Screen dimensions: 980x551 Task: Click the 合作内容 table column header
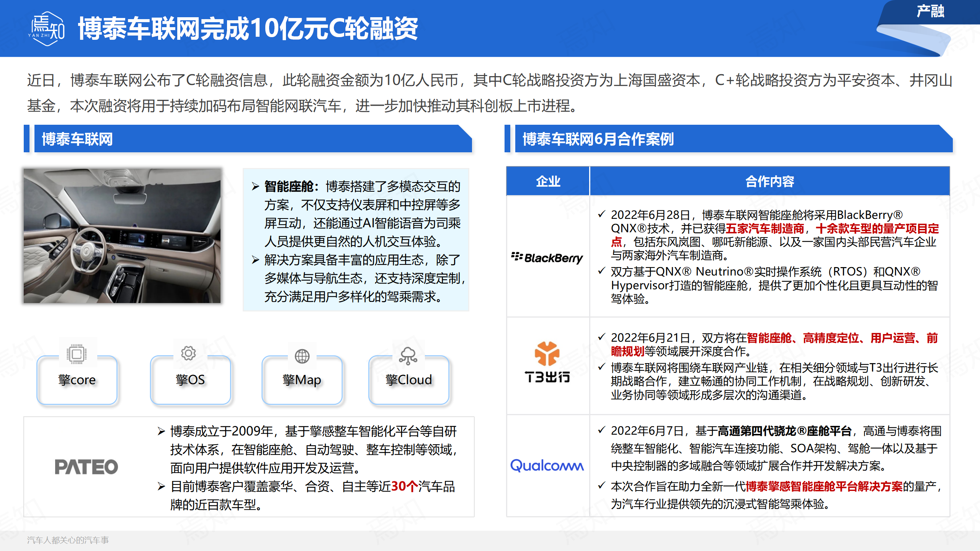(x=770, y=181)
